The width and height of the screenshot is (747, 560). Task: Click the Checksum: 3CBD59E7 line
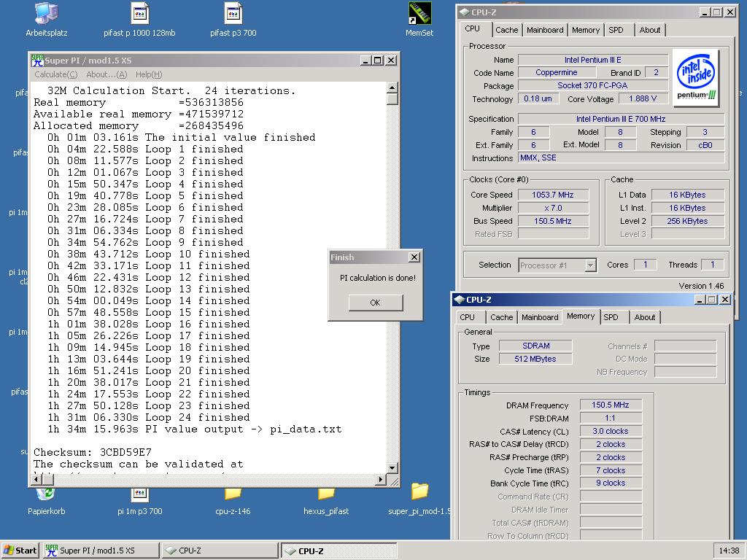pos(93,452)
